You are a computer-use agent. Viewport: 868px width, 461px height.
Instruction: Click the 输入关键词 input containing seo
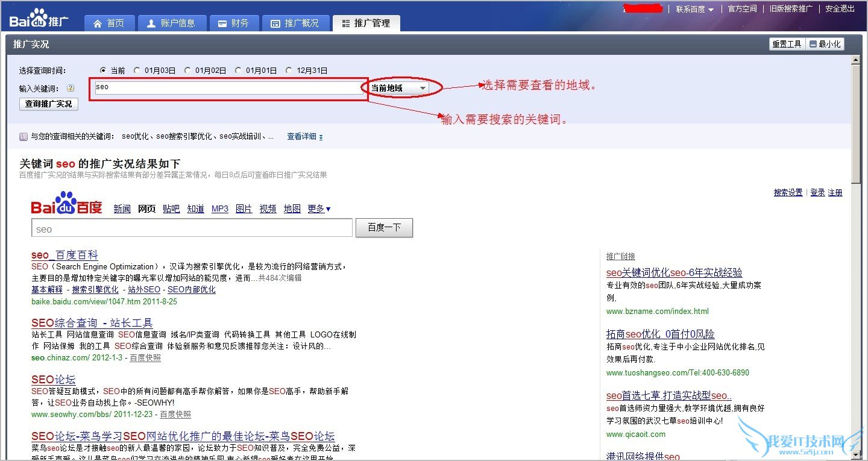(x=228, y=88)
